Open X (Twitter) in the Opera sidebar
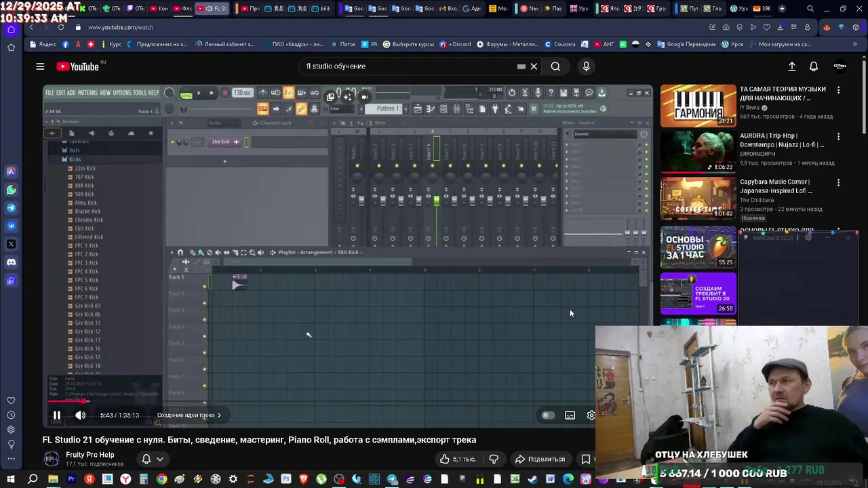 [x=11, y=244]
